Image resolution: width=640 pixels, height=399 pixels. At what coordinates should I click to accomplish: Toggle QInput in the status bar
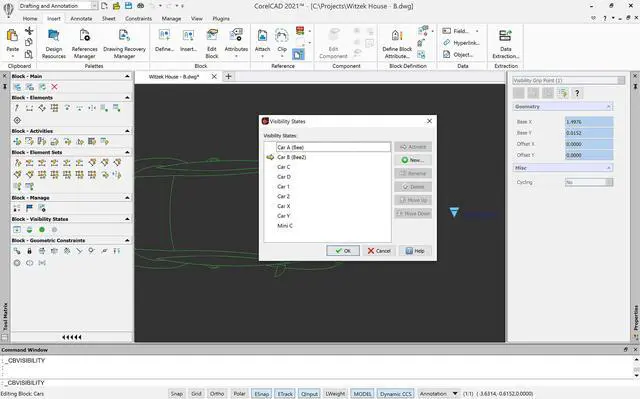coord(309,394)
